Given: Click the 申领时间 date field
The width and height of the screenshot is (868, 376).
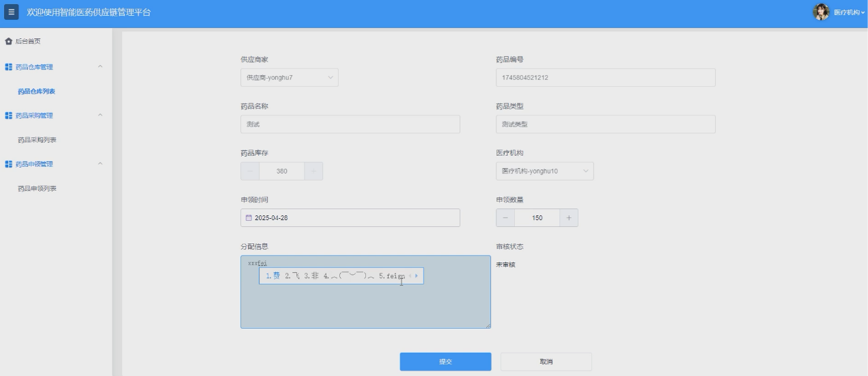Looking at the screenshot, I should tap(350, 217).
